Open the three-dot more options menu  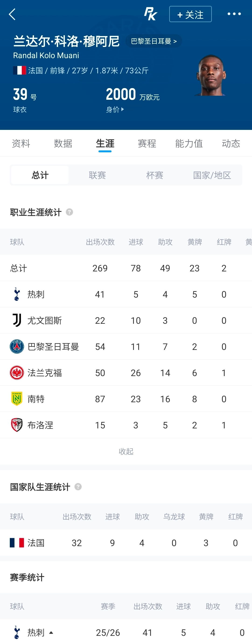[x=234, y=14]
